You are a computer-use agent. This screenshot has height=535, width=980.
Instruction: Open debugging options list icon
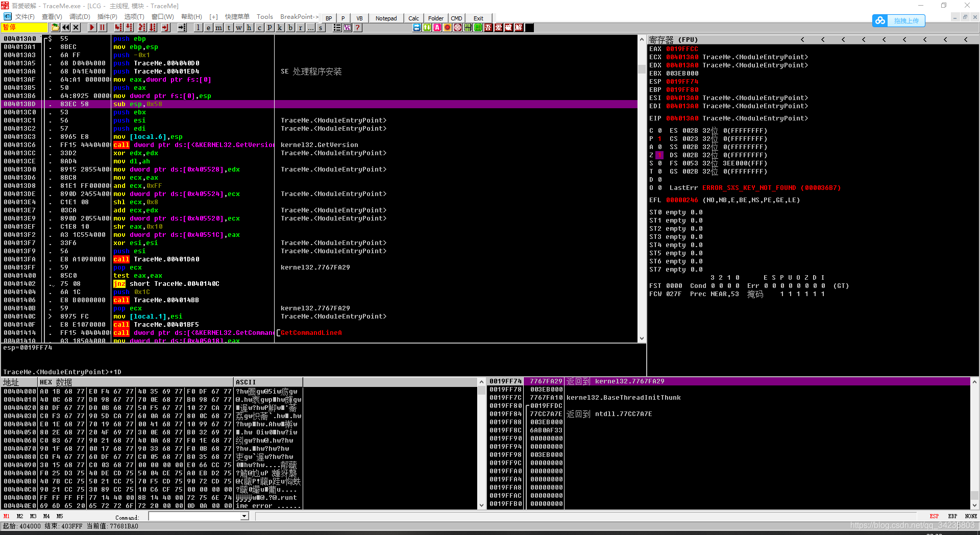click(337, 28)
